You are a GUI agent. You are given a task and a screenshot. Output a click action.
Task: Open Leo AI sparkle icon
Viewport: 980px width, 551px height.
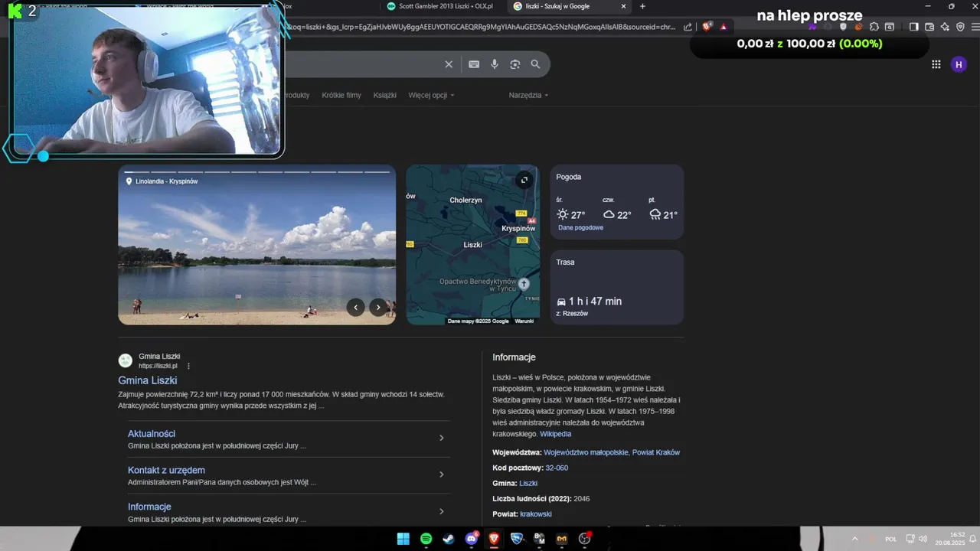945,27
